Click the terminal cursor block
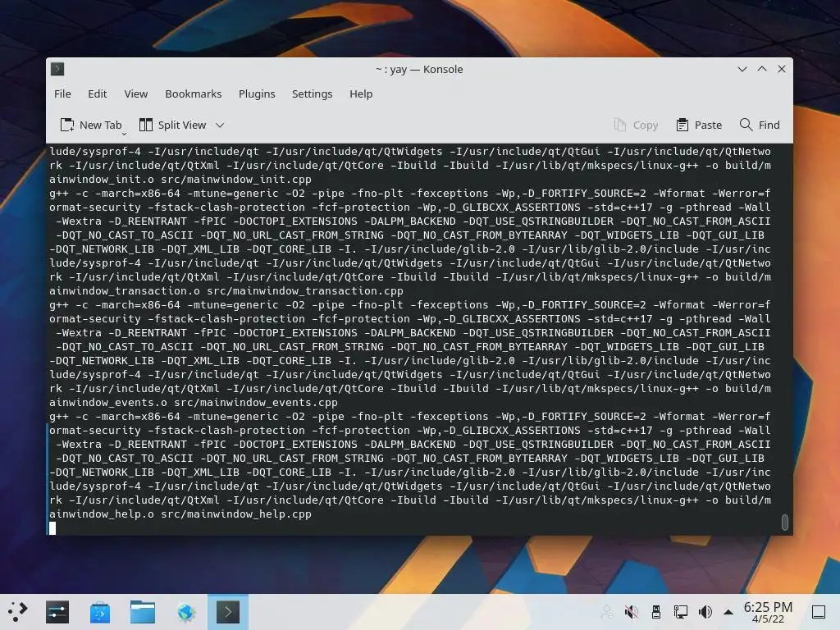This screenshot has height=630, width=840. (x=52, y=528)
